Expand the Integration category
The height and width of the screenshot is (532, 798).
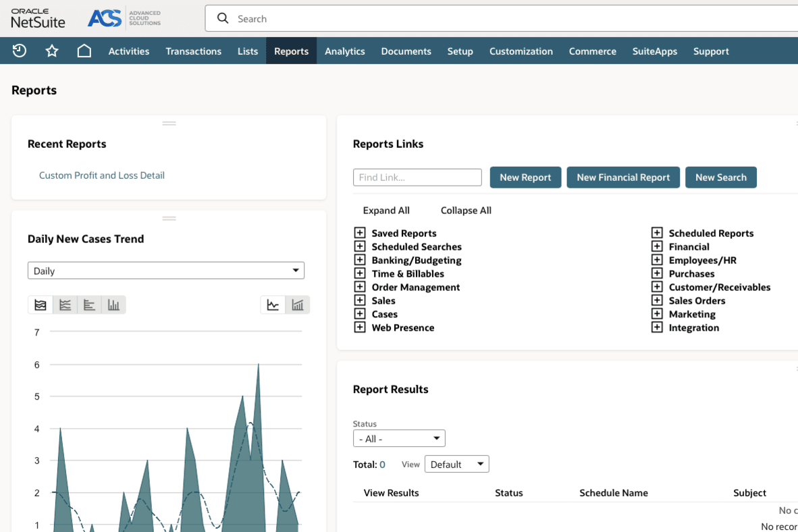657,327
